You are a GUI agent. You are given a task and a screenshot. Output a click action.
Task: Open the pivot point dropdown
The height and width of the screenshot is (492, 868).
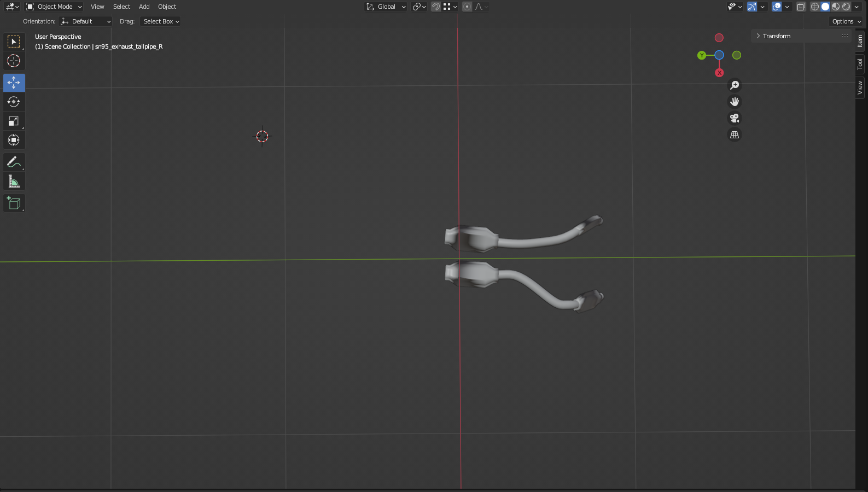[420, 7]
